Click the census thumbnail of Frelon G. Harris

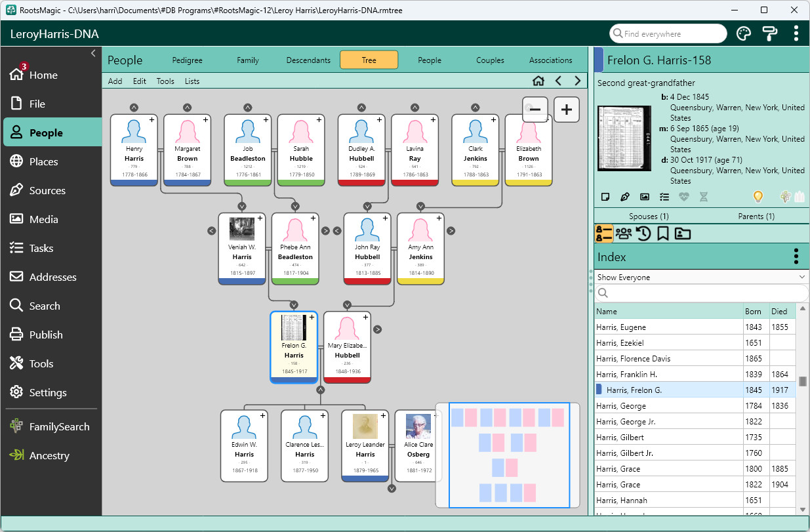tap(624, 138)
